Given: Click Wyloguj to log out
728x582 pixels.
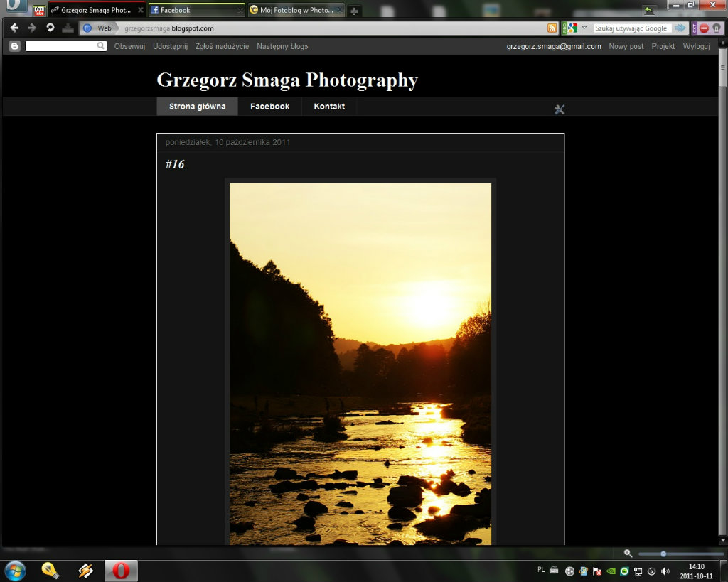Looking at the screenshot, I should pos(696,46).
